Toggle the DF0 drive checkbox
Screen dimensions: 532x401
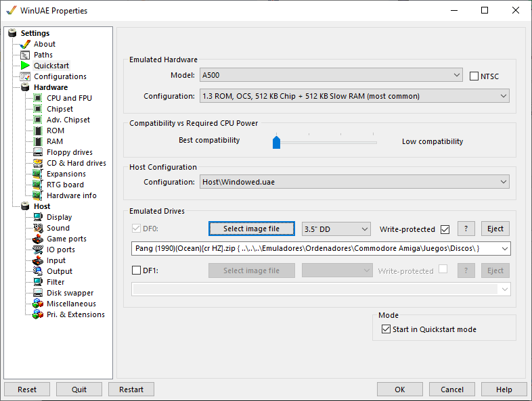pos(137,229)
